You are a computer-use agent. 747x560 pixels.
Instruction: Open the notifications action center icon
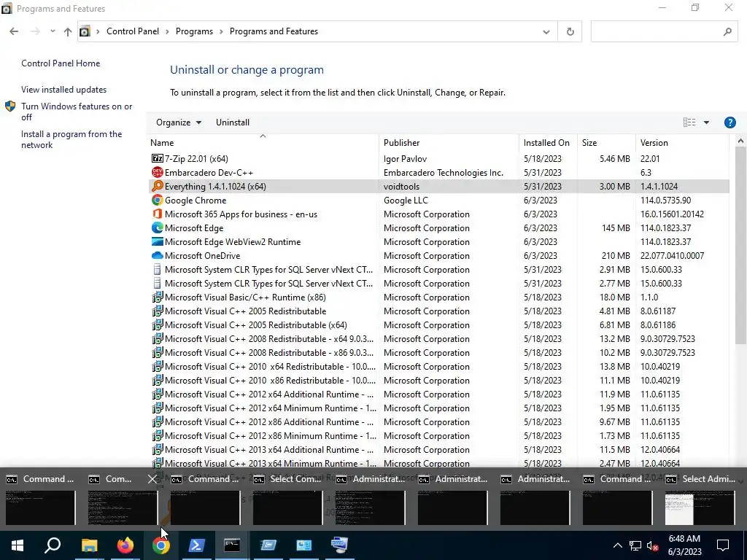[x=723, y=545]
